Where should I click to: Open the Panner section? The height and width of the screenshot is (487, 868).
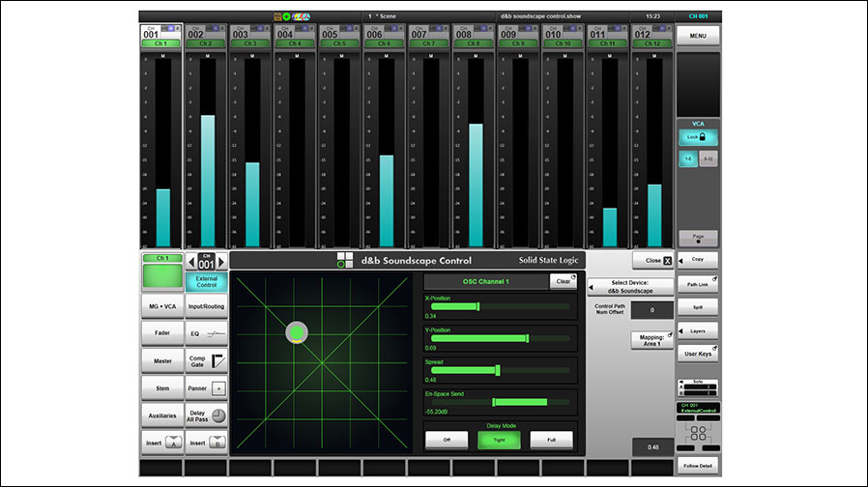click(x=207, y=388)
